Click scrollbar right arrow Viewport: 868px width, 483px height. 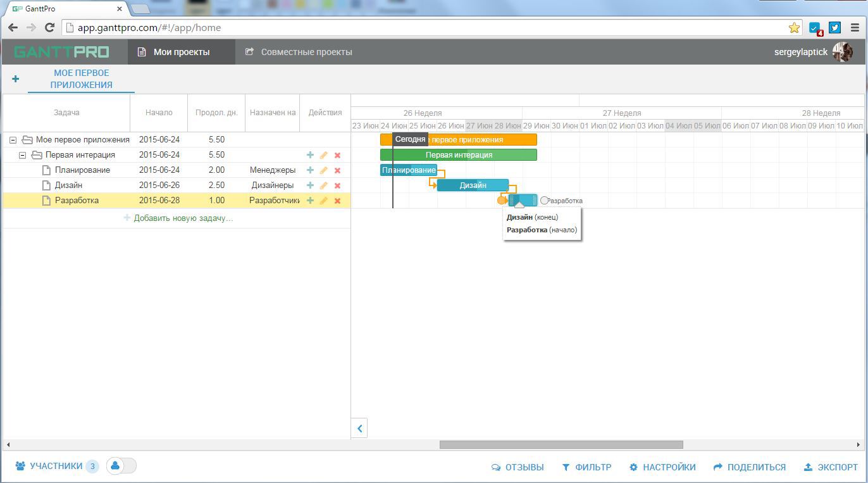click(859, 444)
